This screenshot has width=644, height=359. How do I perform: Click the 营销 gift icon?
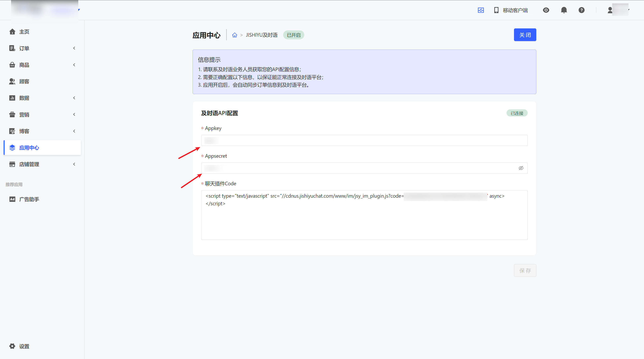(12, 115)
